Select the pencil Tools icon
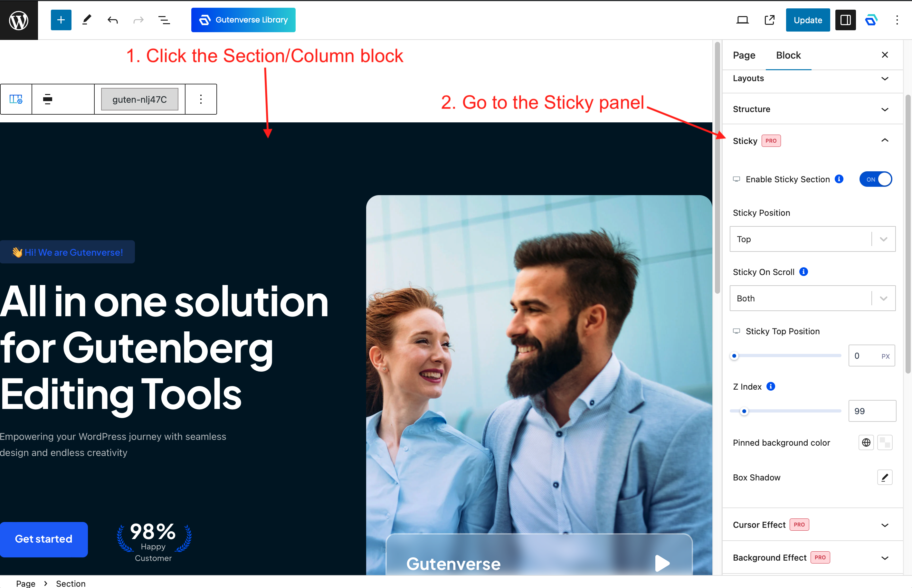Screen dimensions: 912x588 point(87,20)
